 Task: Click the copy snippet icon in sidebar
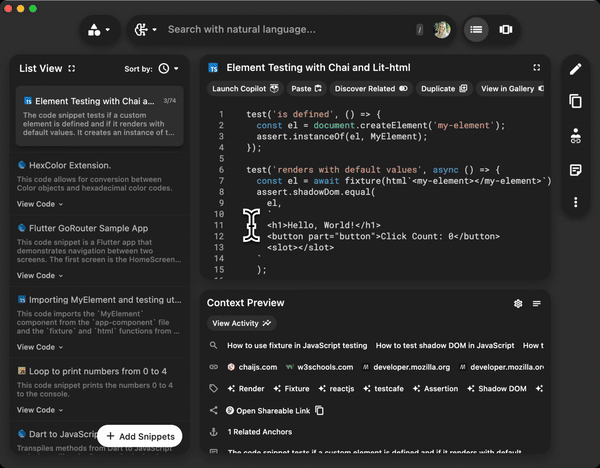575,101
